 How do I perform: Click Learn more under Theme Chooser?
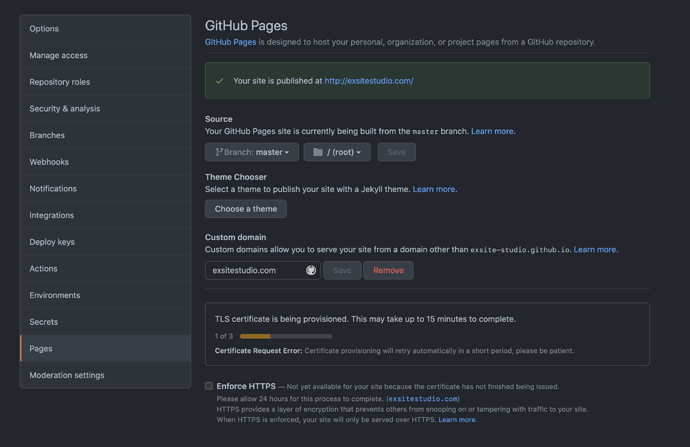pos(433,189)
